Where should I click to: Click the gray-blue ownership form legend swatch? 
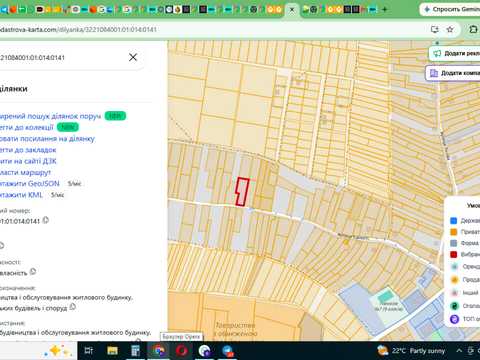453,243
